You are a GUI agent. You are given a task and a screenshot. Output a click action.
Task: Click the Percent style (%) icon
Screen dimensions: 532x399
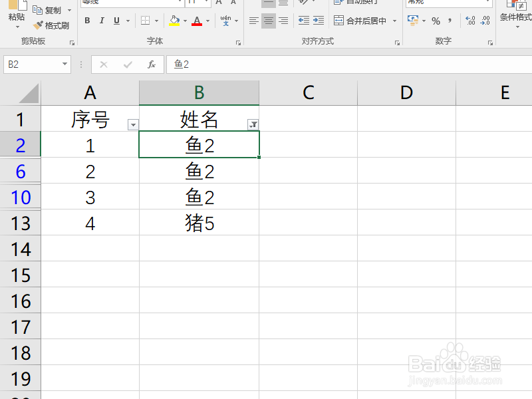(436, 21)
